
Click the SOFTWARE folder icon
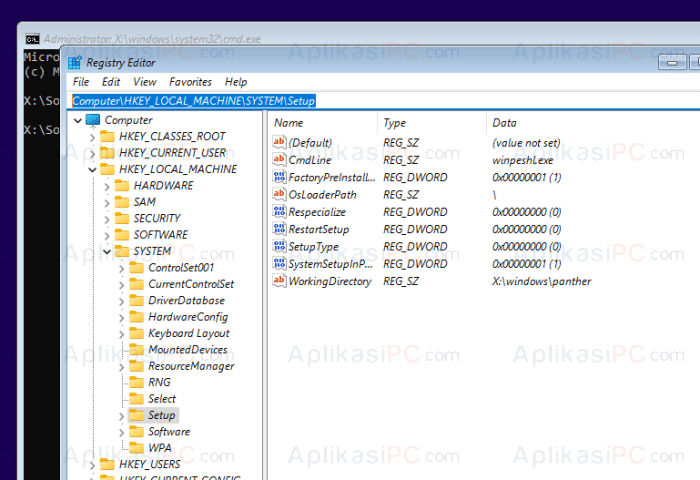pos(122,234)
